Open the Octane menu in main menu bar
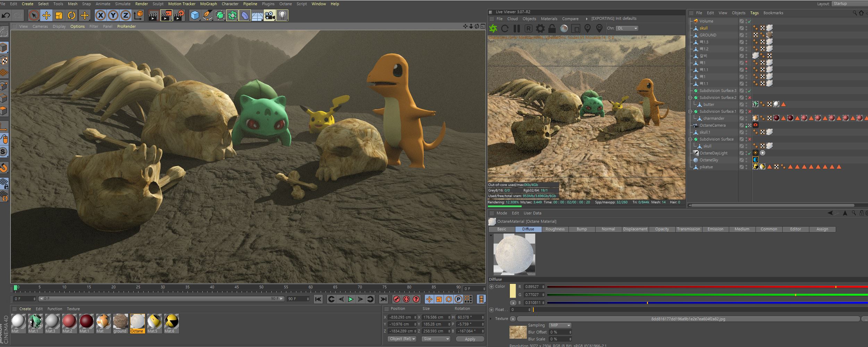The width and height of the screenshot is (868, 347). click(x=286, y=4)
